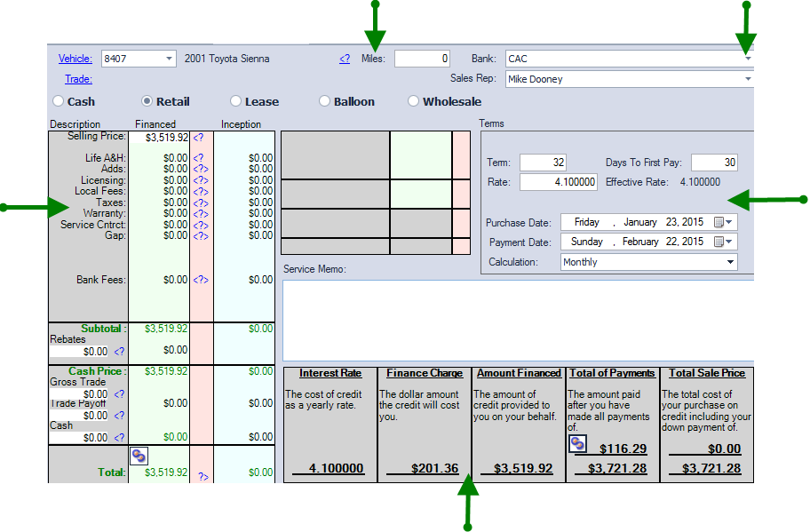The height and width of the screenshot is (532, 810).
Task: Click the help link in the Total row
Action: click(x=203, y=477)
